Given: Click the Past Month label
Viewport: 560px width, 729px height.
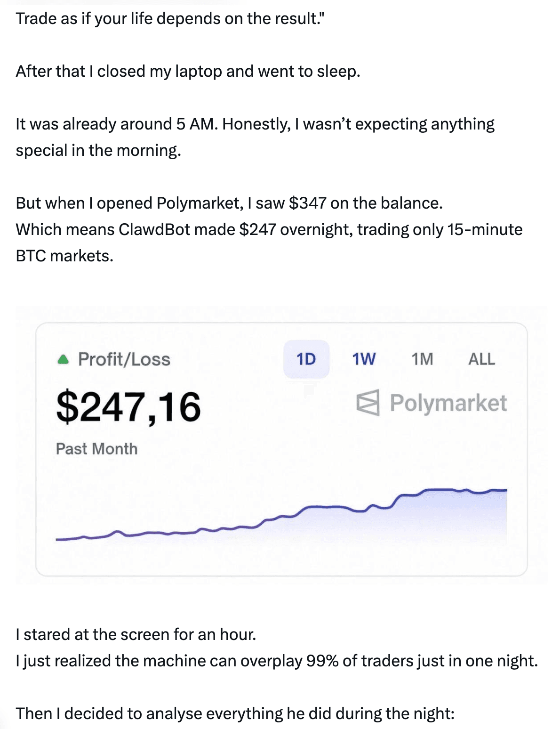Looking at the screenshot, I should click(96, 449).
